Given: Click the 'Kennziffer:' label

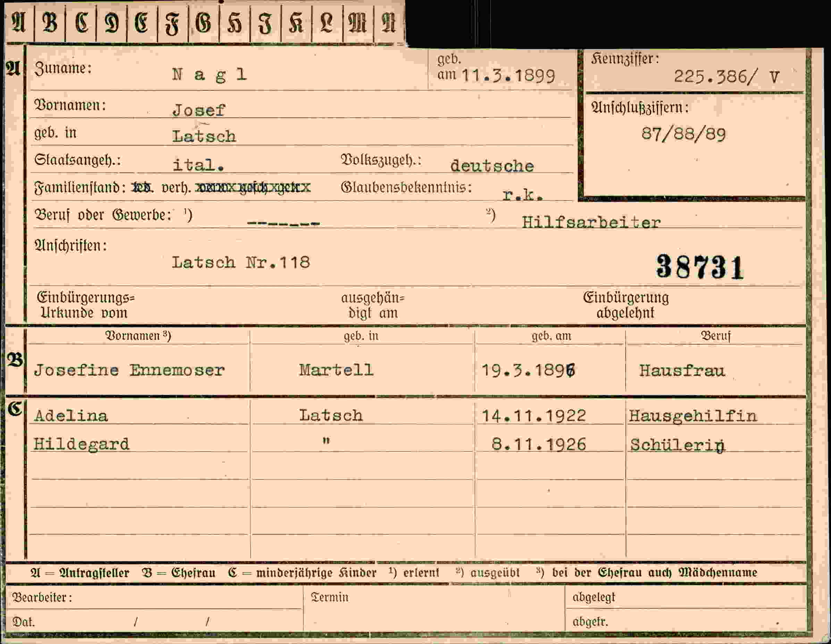Looking at the screenshot, I should (625, 59).
